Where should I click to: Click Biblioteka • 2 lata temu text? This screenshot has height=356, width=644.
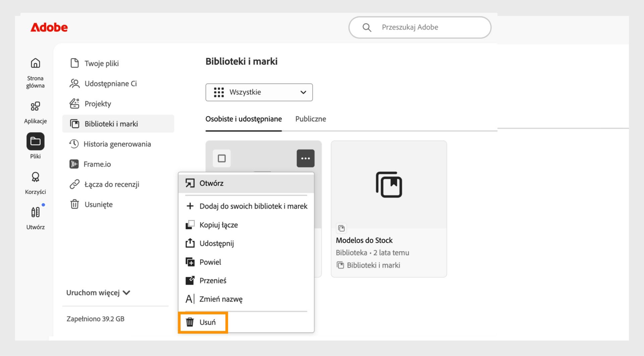[x=372, y=253]
